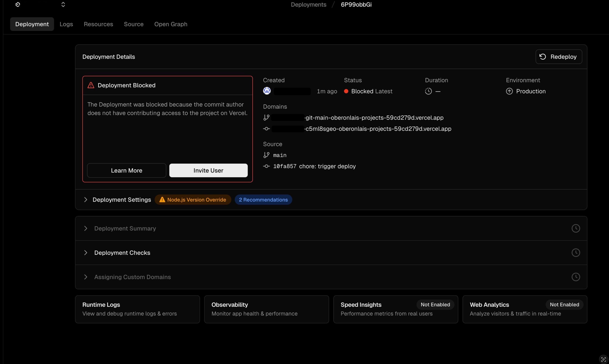Click the commit author avatar under Created
609x364 pixels.
pos(267,91)
